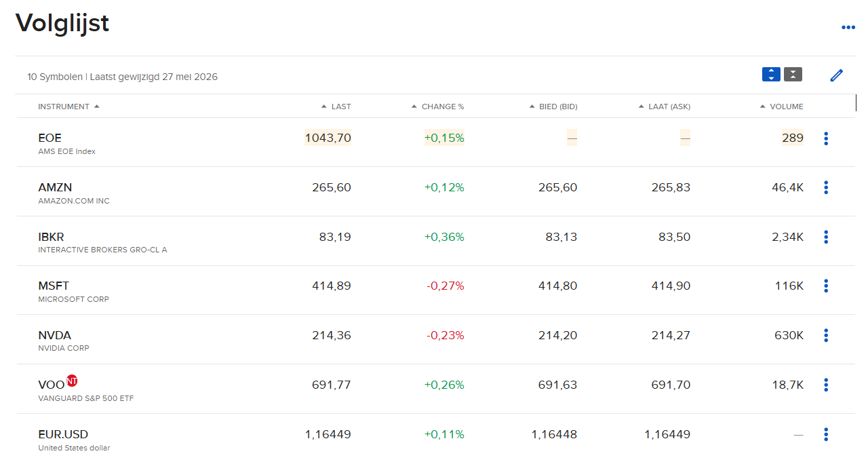Edit the watchlist with pencil icon

click(837, 75)
